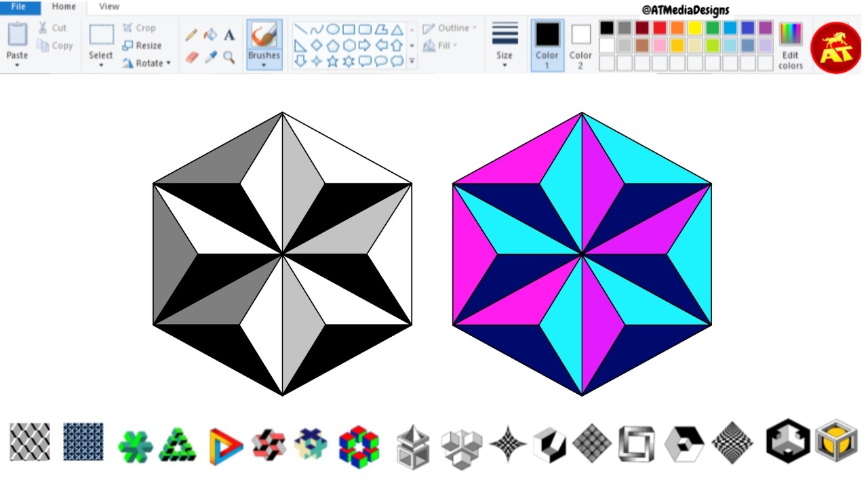868x488 pixels.
Task: Choose the Up arrow shape
Action: point(397,45)
